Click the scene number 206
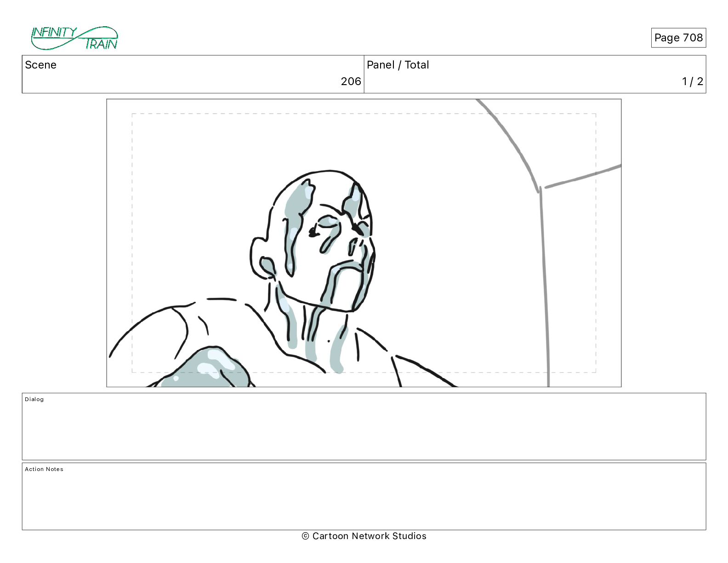The image size is (728, 563). pos(351,81)
